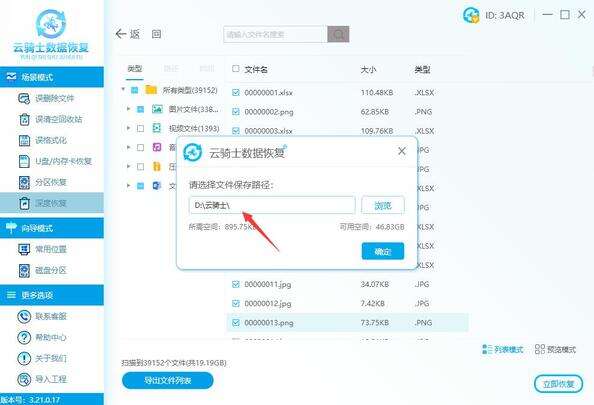This screenshot has width=594, height=405.
Task: Select file name 00000003.xlsx
Action: point(268,131)
